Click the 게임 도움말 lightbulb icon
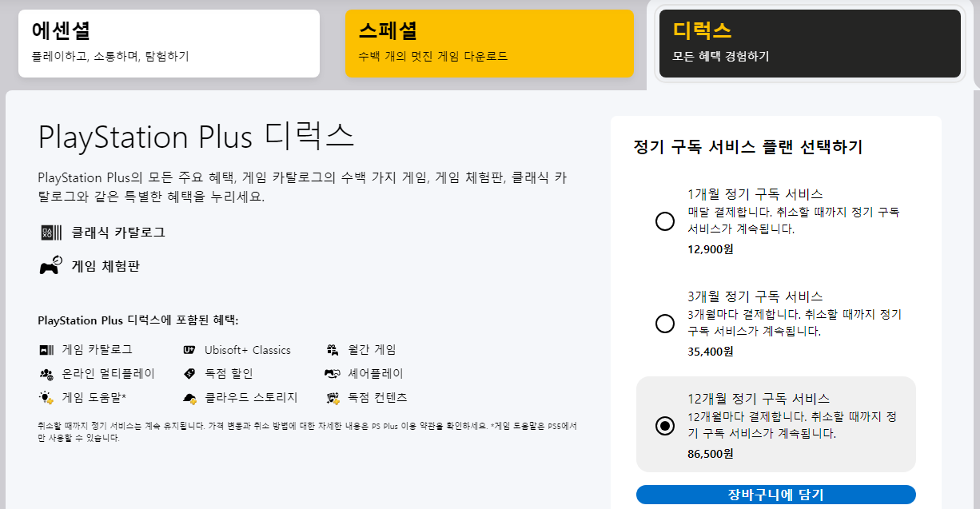980x509 pixels. click(46, 397)
